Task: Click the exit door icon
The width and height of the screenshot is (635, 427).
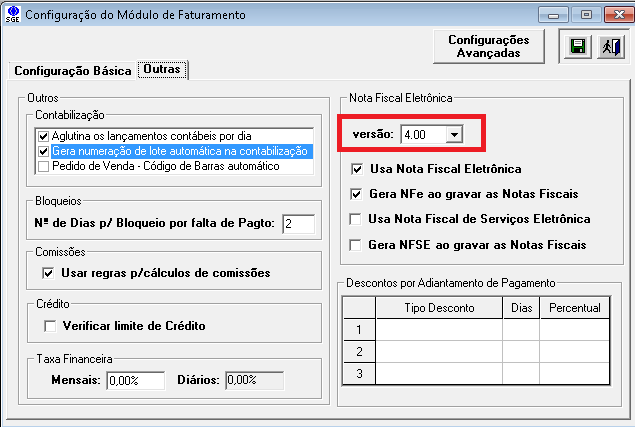Action: 609,47
